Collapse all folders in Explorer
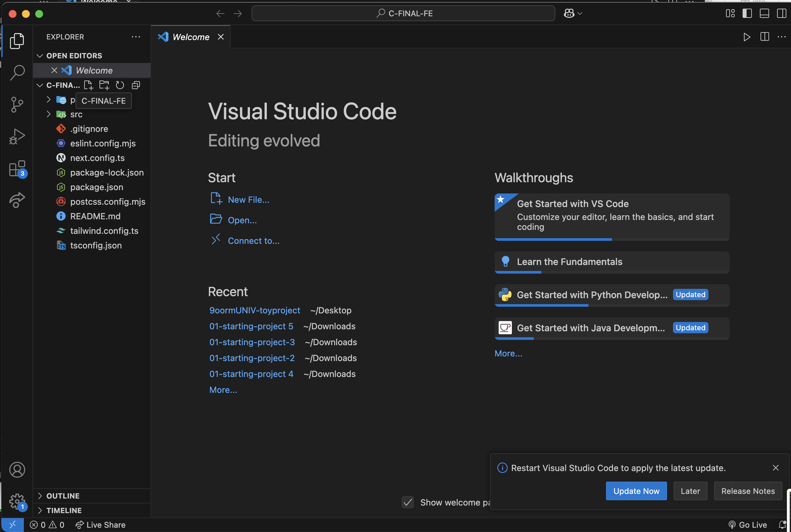The image size is (791, 532). pos(136,85)
